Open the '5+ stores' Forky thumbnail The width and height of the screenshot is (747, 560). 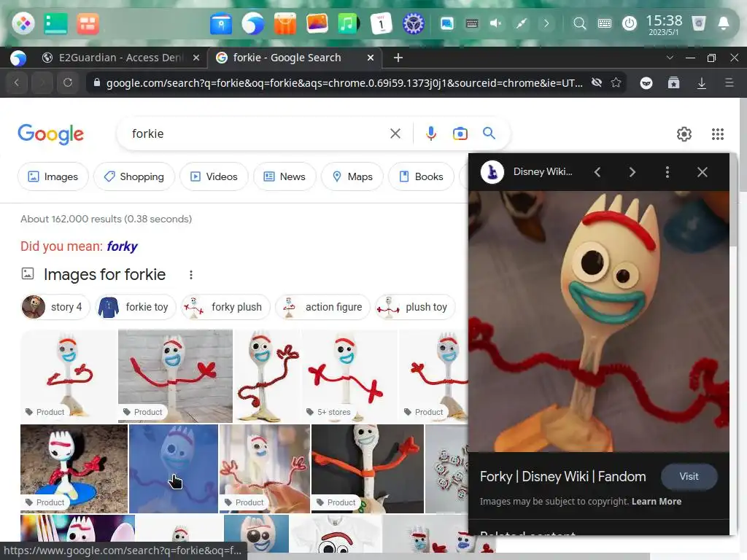(x=349, y=376)
